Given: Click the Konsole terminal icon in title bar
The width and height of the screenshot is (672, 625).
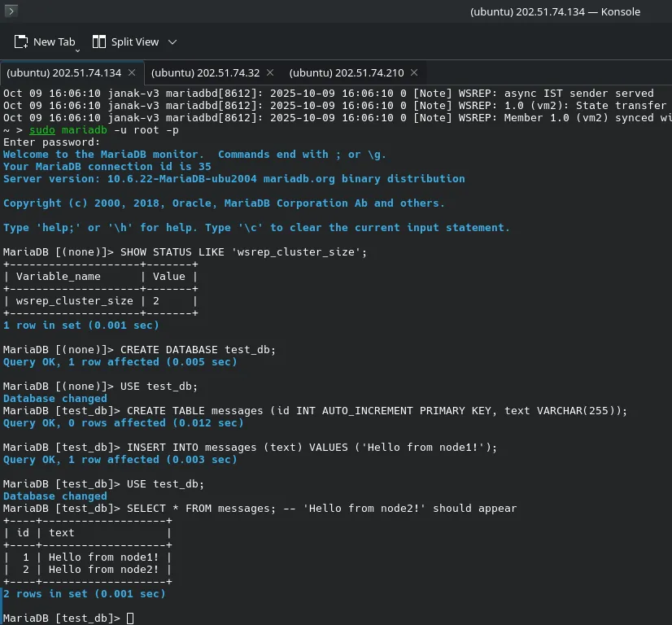Looking at the screenshot, I should [11, 11].
